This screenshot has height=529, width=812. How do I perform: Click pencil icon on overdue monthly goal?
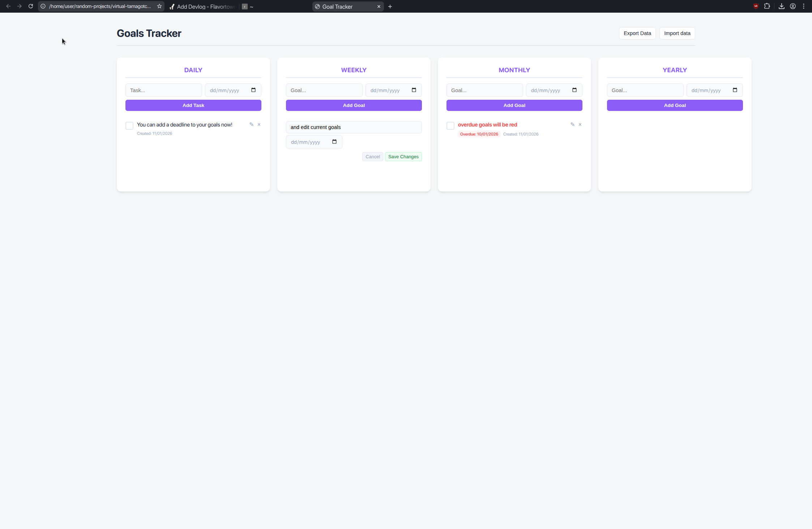572,124
